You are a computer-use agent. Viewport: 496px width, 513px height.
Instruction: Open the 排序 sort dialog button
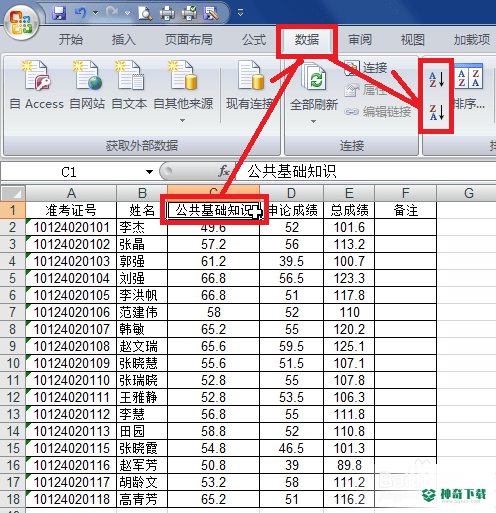pyautogui.click(x=469, y=87)
